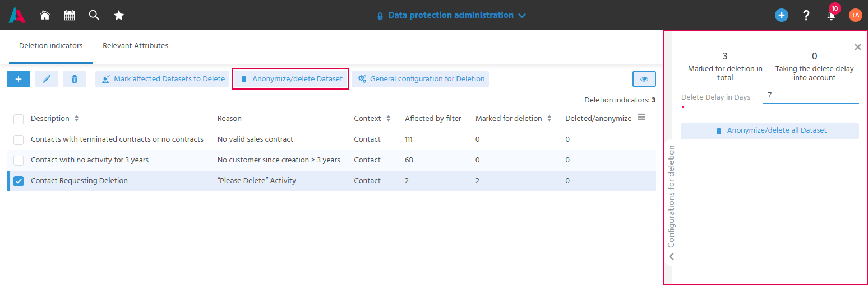Select 'Contacts with terminated contracts or no contracts'
The width and height of the screenshot is (868, 285).
pos(117,139)
